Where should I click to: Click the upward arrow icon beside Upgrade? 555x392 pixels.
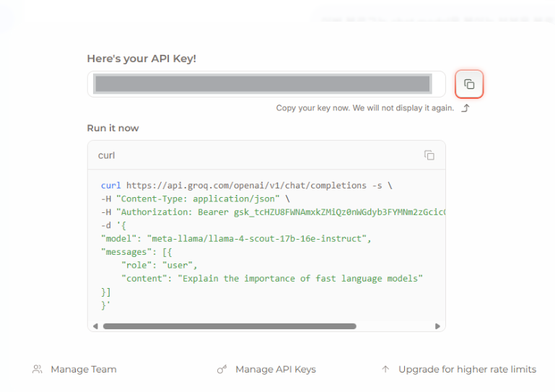pyautogui.click(x=385, y=370)
